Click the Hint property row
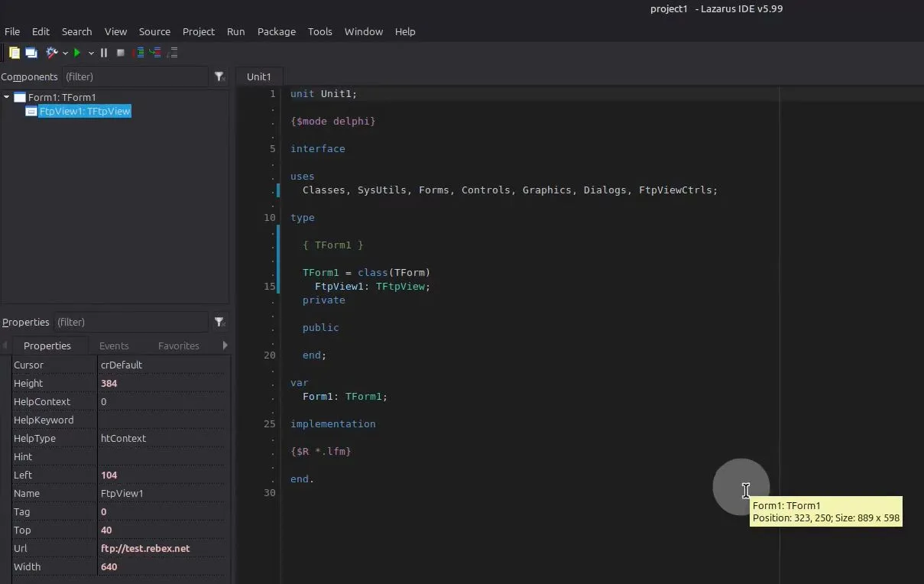The image size is (924, 584). [120, 456]
